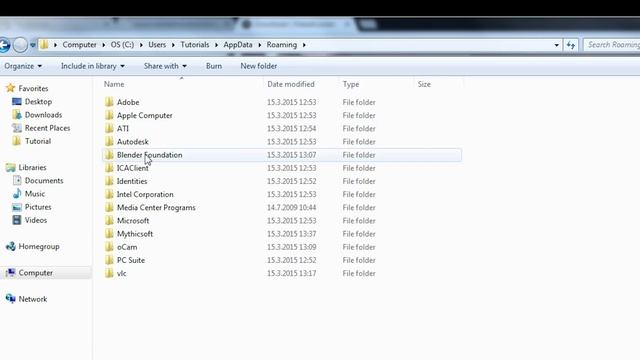Open the Adobe folder icon

click(109, 102)
